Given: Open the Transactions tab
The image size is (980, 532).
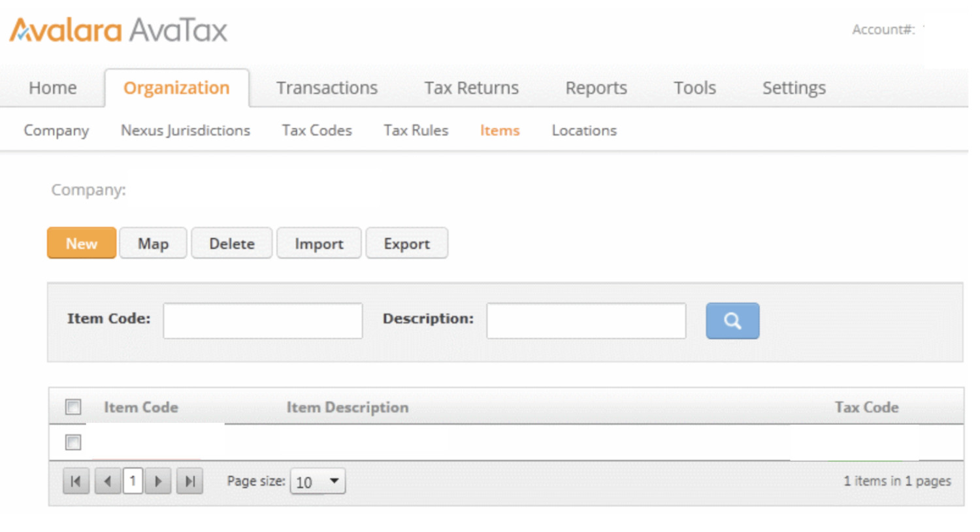Looking at the screenshot, I should coord(327,88).
